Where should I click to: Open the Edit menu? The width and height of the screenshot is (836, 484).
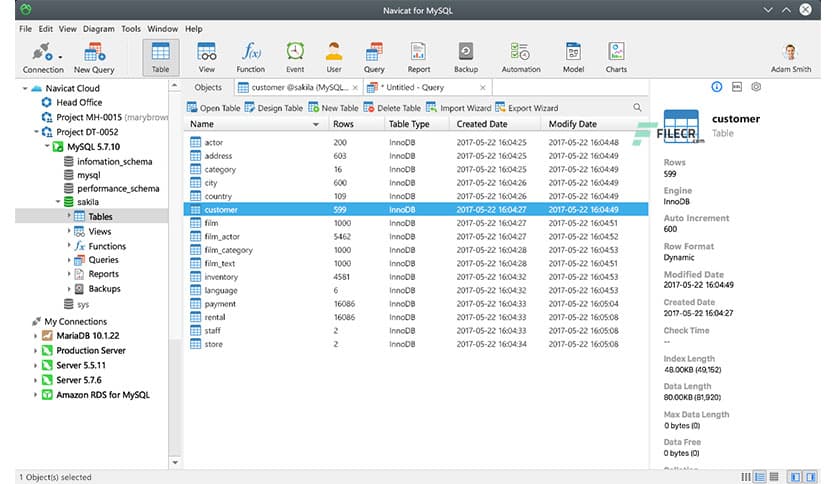click(45, 29)
